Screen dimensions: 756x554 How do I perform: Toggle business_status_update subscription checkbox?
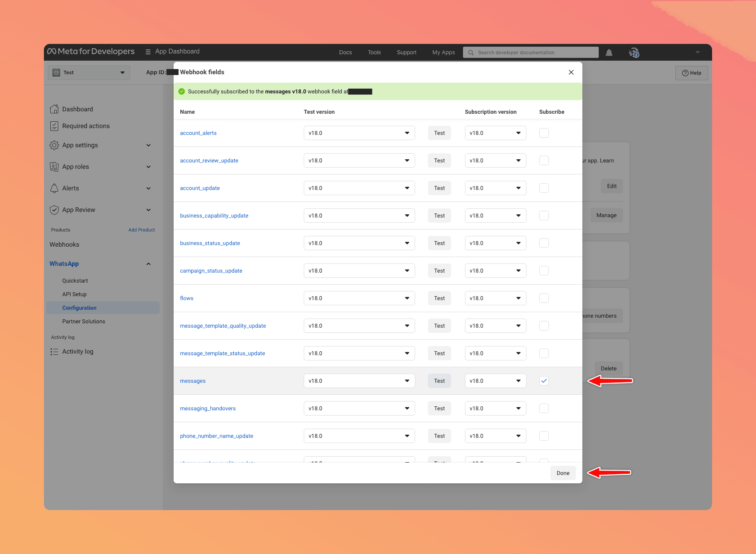coord(544,243)
